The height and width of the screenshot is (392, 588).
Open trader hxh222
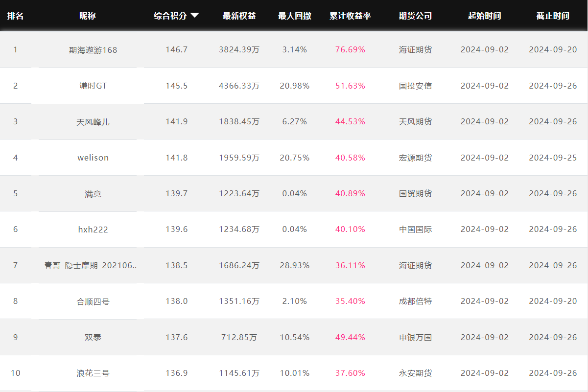click(x=93, y=230)
